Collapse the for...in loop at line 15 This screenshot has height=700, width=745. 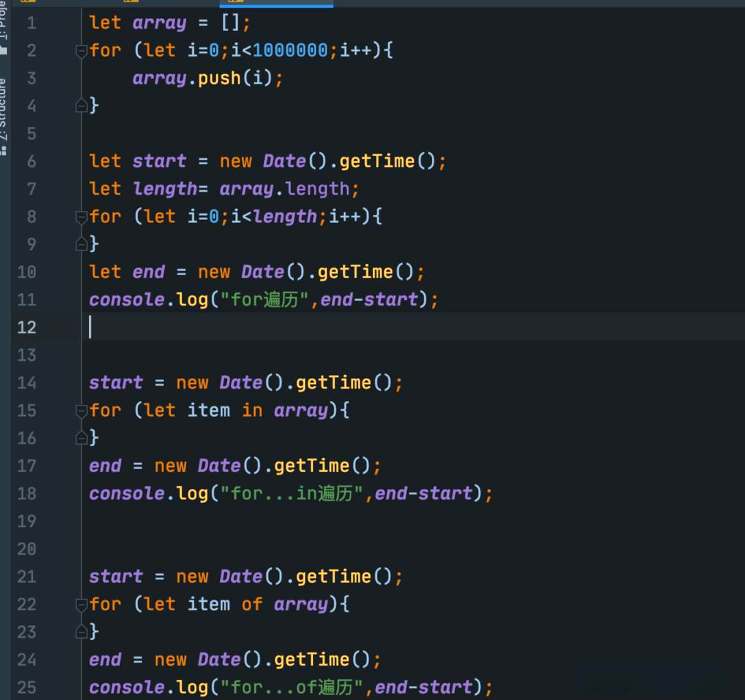click(81, 411)
